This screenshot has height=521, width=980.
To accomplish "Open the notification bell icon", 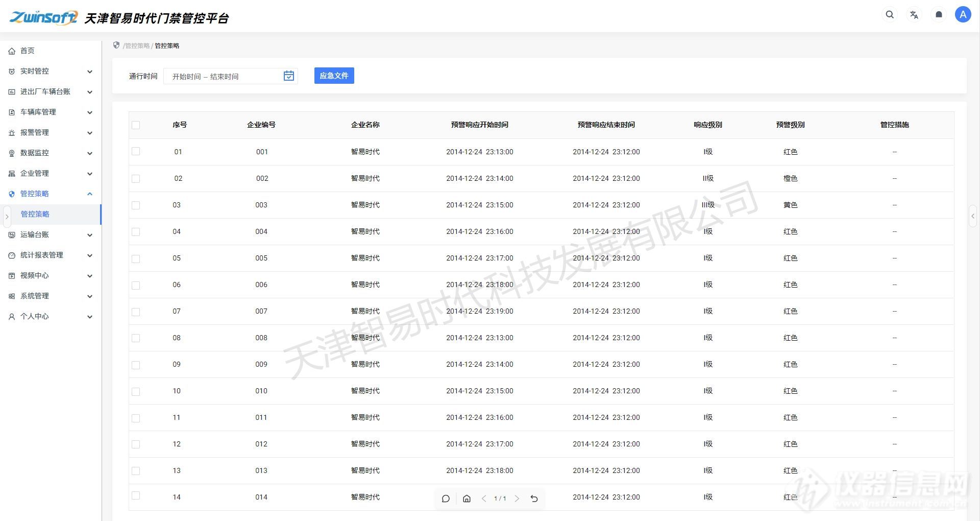I will tap(939, 15).
